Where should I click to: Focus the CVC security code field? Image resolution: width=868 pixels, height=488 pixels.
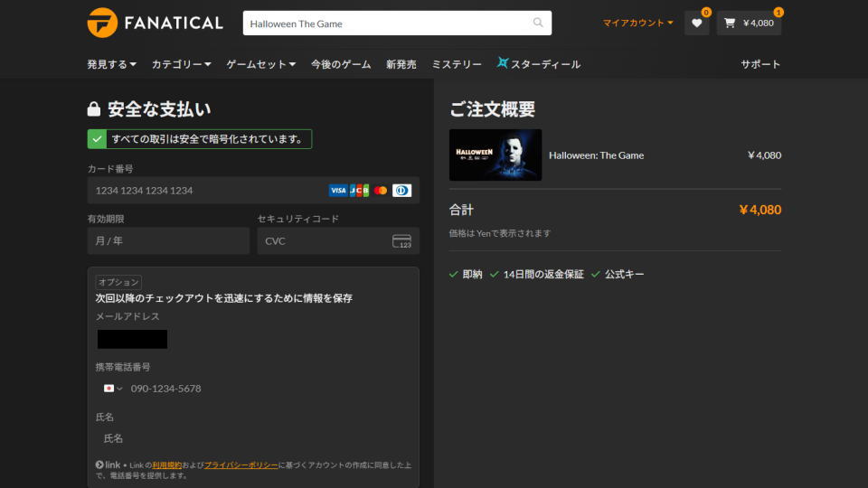338,240
